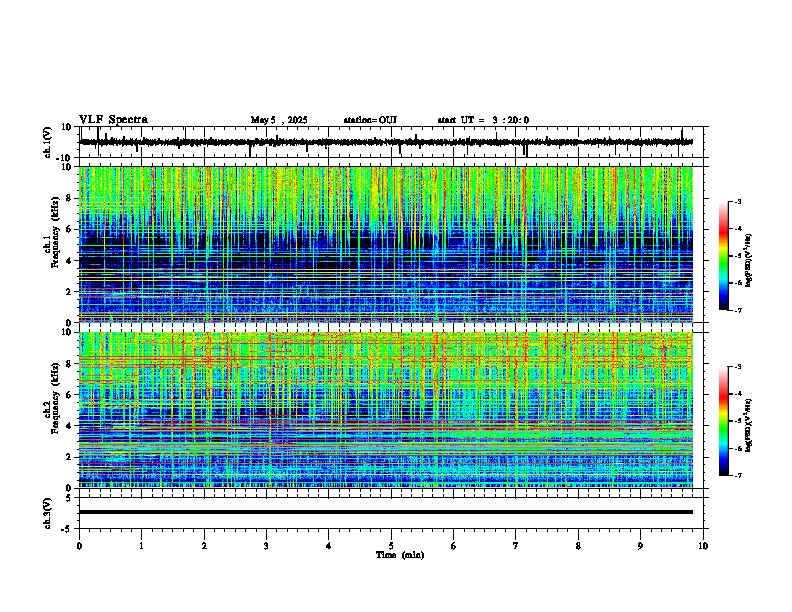
Task: Click time axis tick label "9"
Action: 640,546
